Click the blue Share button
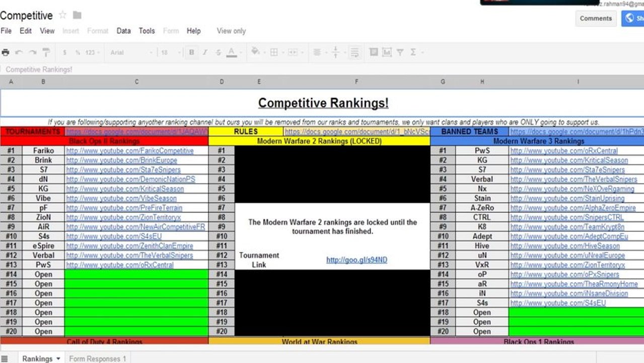Viewport: 644px width, 363px height. point(633,18)
